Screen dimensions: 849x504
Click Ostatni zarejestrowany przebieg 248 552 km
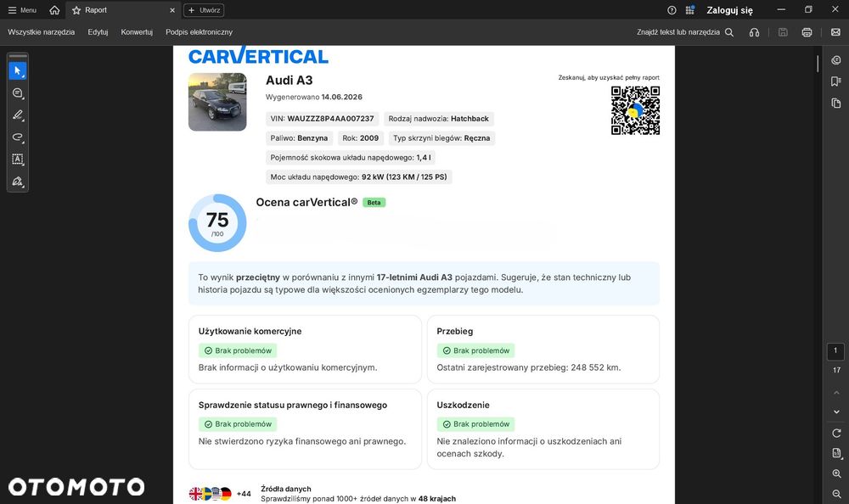click(x=528, y=367)
